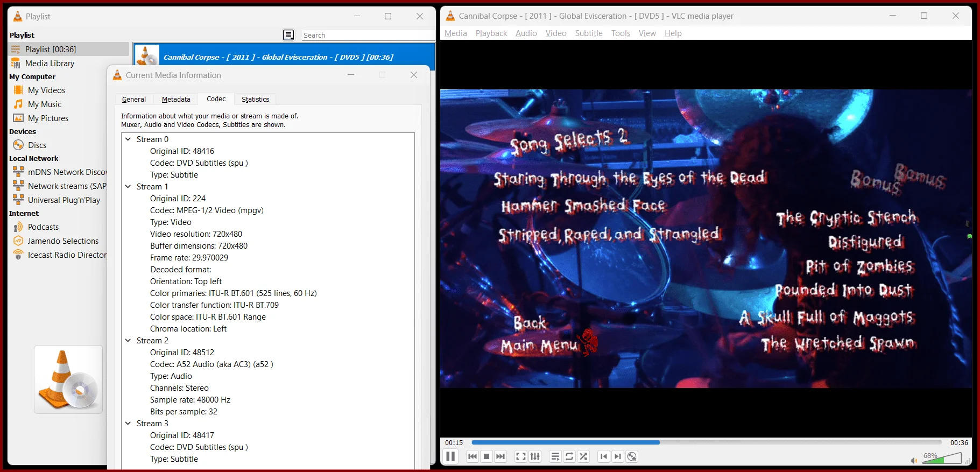Collapse the Stream 3 tree node
980x472 pixels.
pyautogui.click(x=128, y=423)
